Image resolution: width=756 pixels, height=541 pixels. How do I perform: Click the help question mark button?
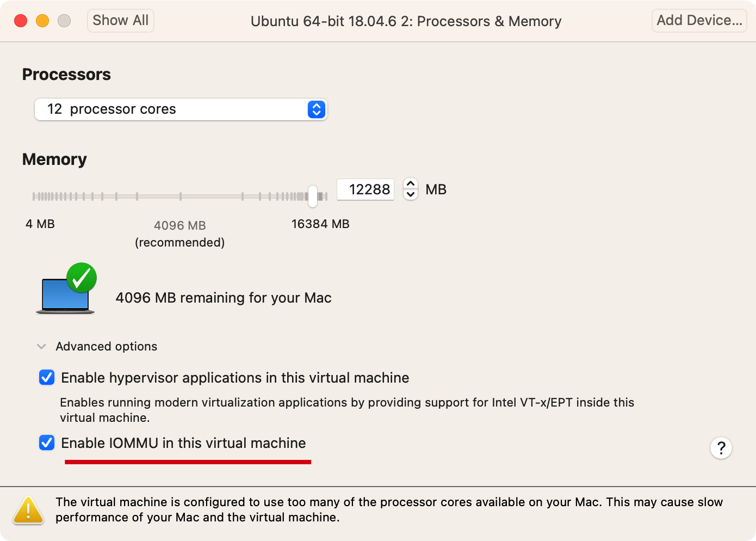pos(721,448)
